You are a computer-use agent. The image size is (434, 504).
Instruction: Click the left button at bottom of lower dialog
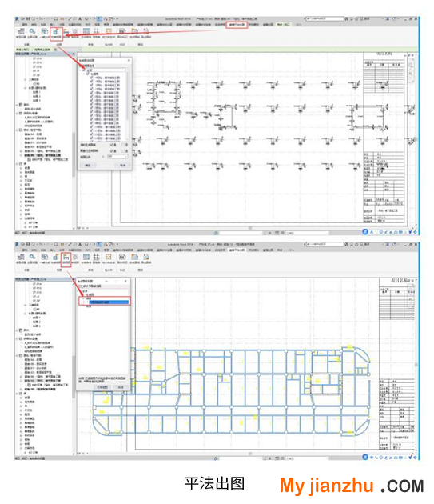[102, 387]
